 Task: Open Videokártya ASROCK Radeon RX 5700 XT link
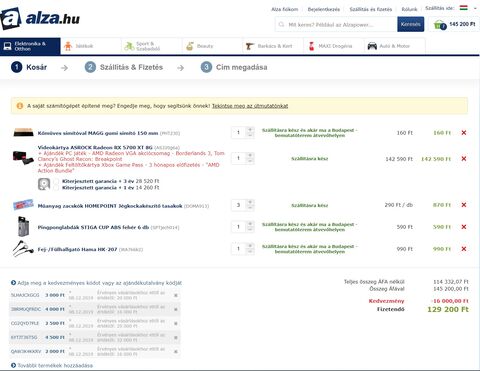pos(95,147)
